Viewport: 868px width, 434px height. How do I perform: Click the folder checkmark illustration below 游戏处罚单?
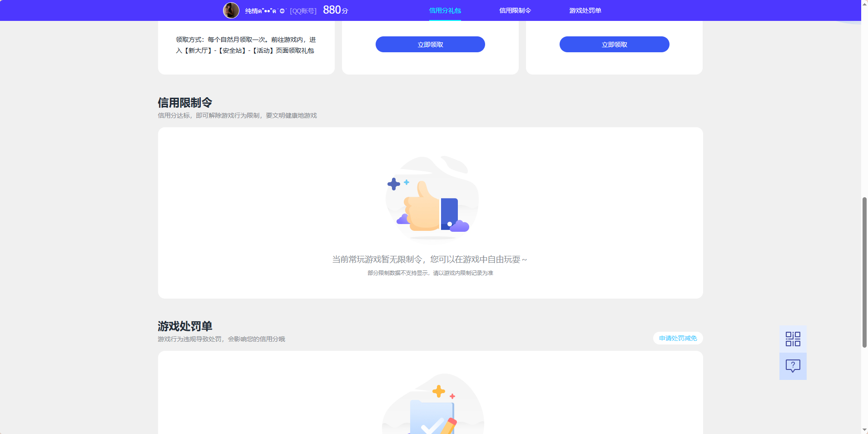[x=432, y=409]
